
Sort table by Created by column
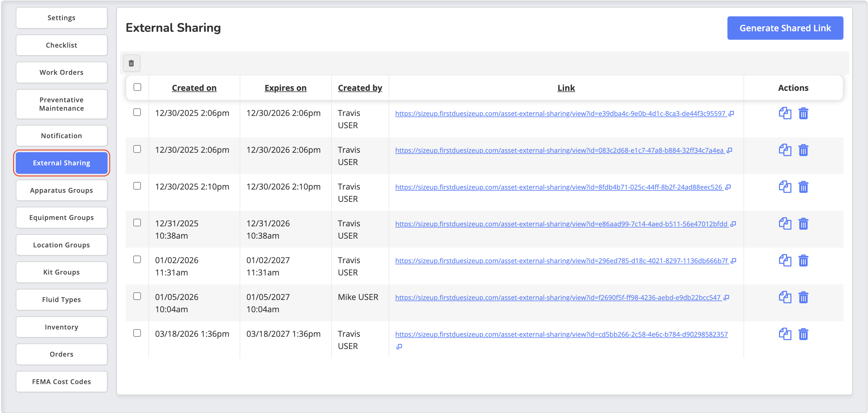[360, 88]
